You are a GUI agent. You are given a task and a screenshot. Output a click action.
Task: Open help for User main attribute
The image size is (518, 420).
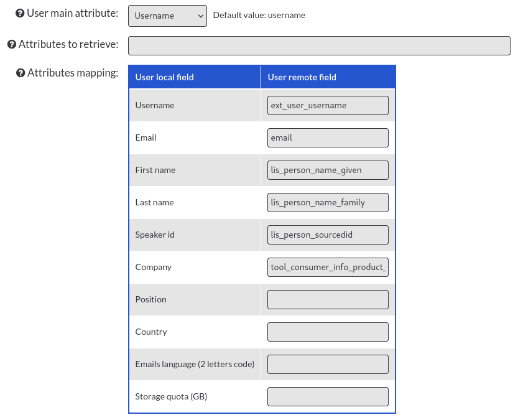(x=20, y=13)
